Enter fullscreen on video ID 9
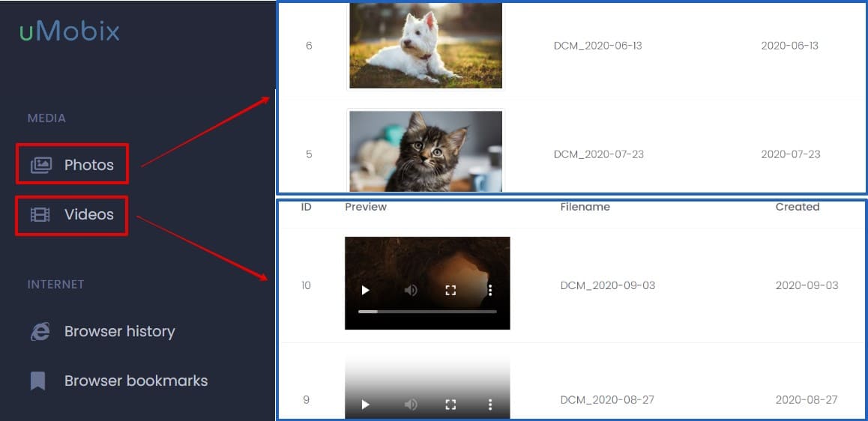Image resolution: width=868 pixels, height=421 pixels. pos(450,405)
